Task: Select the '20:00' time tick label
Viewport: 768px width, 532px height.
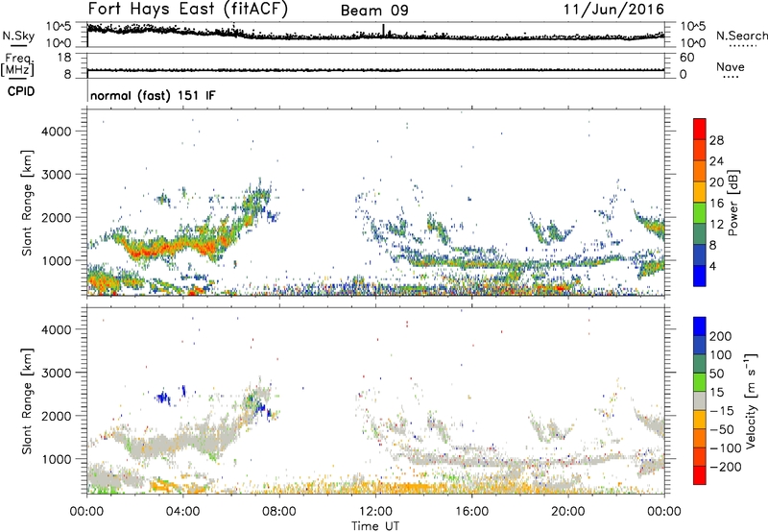Action: 568,512
